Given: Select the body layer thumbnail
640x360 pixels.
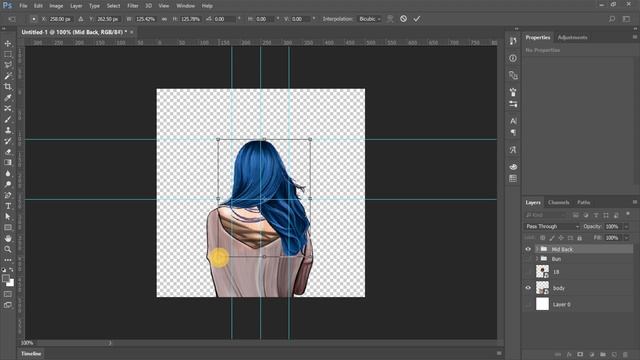Looking at the screenshot, I should pyautogui.click(x=542, y=288).
